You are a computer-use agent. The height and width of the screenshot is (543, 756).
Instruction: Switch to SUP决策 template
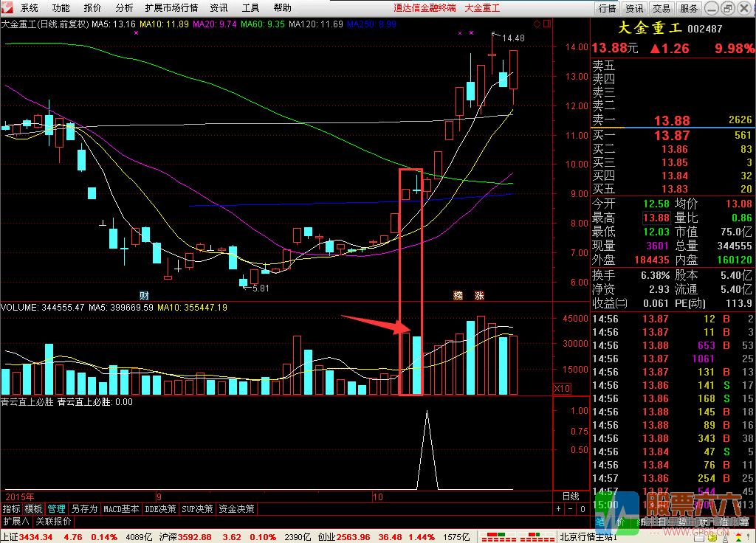(197, 509)
